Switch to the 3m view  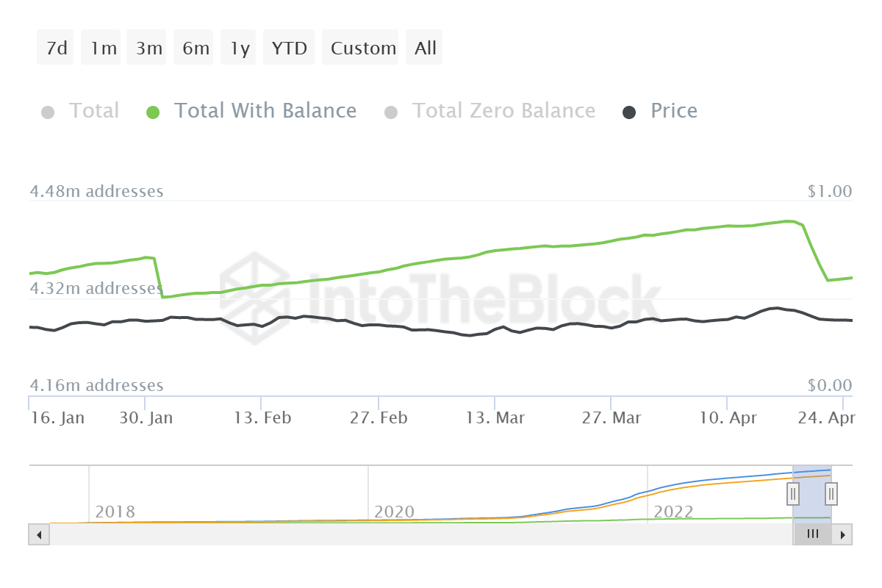click(146, 47)
